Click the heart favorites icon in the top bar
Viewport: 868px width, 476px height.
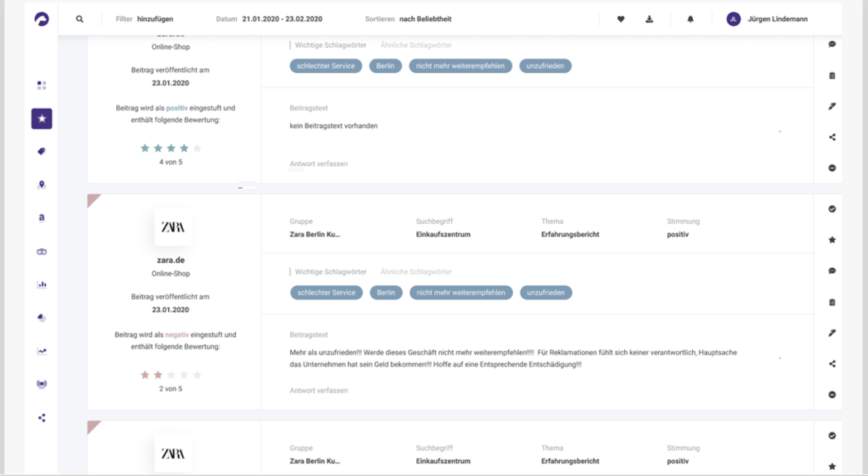[x=621, y=19]
